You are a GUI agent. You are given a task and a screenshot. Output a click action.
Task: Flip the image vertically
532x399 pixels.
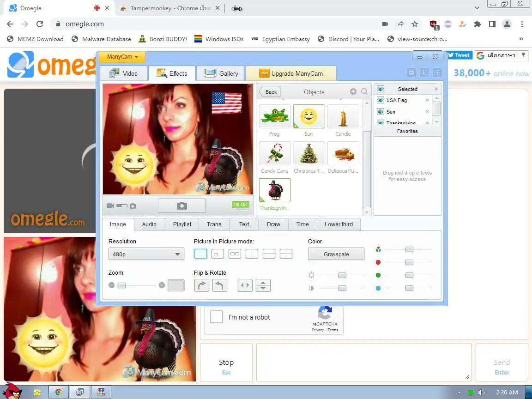tap(263, 285)
